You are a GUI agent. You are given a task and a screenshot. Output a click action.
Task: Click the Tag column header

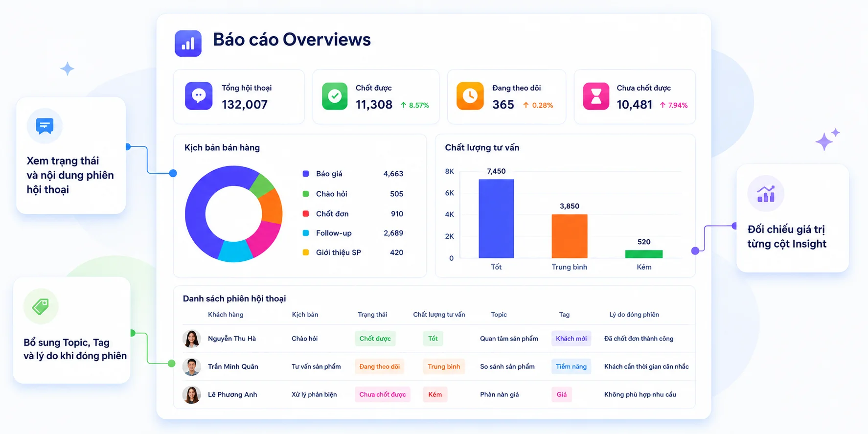(564, 315)
